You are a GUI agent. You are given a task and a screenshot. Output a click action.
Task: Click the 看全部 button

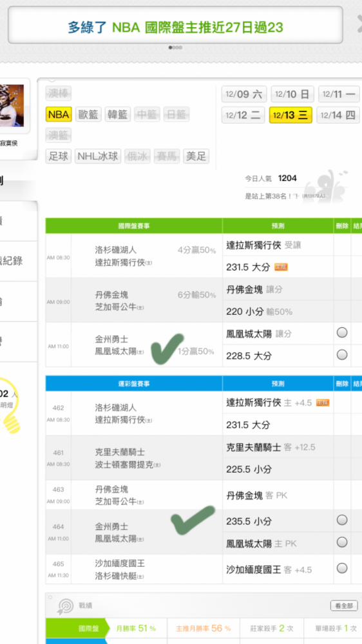344,606
